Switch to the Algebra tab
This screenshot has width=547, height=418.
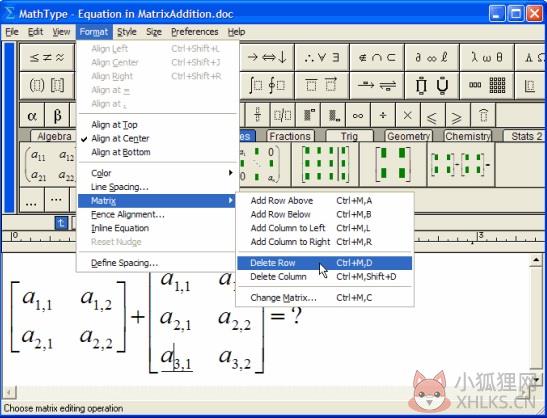click(x=54, y=136)
